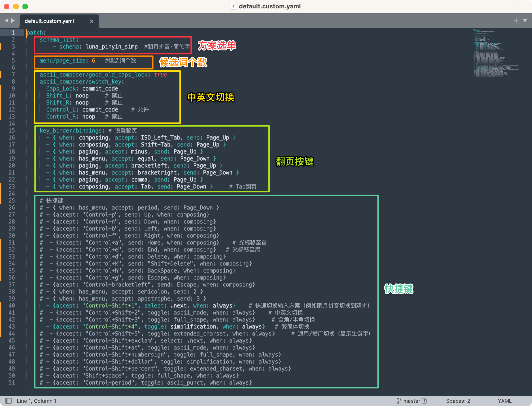Click the git change count badge 1
Image resolution: width=532 pixels, height=406 pixels.
click(x=424, y=401)
